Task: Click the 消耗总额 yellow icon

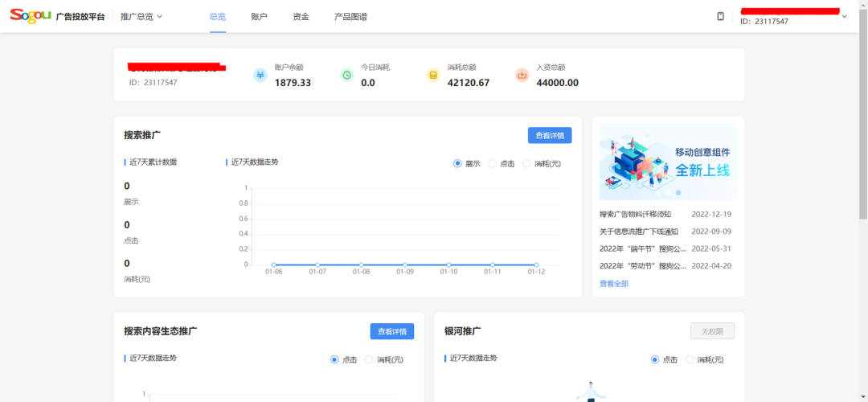Action: [433, 75]
